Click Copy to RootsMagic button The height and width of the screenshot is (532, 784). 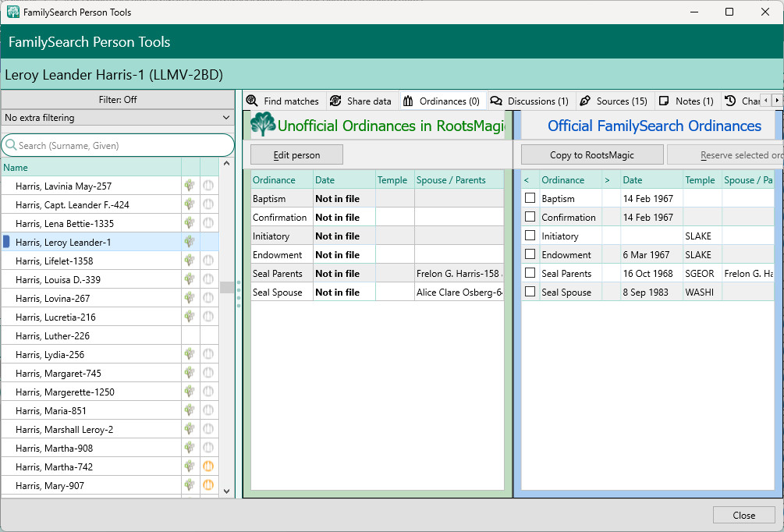point(592,155)
